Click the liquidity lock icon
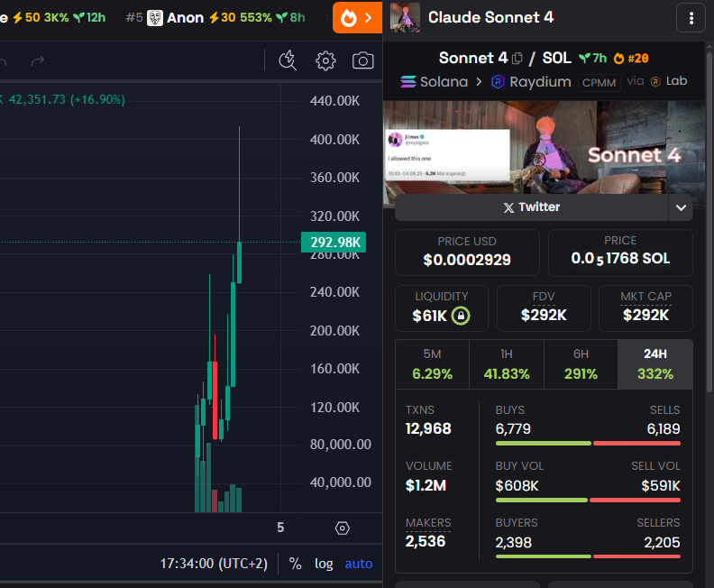Viewport: 714px width, 588px height. click(461, 316)
